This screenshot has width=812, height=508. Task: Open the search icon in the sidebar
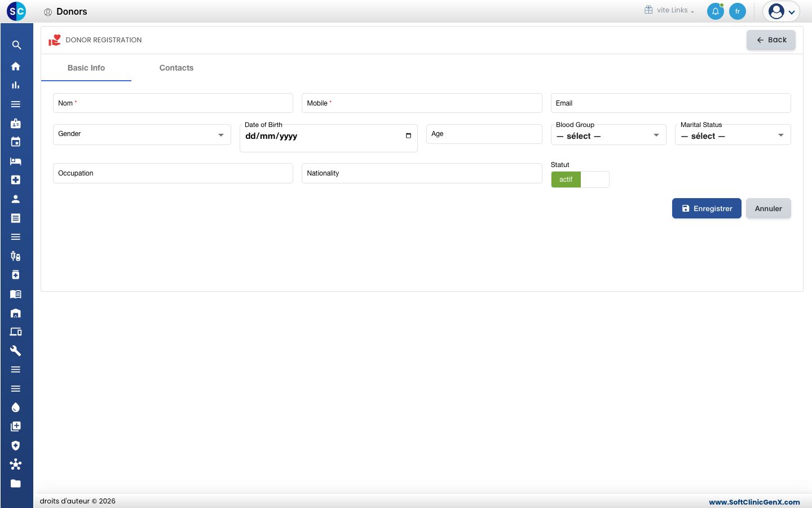point(16,45)
